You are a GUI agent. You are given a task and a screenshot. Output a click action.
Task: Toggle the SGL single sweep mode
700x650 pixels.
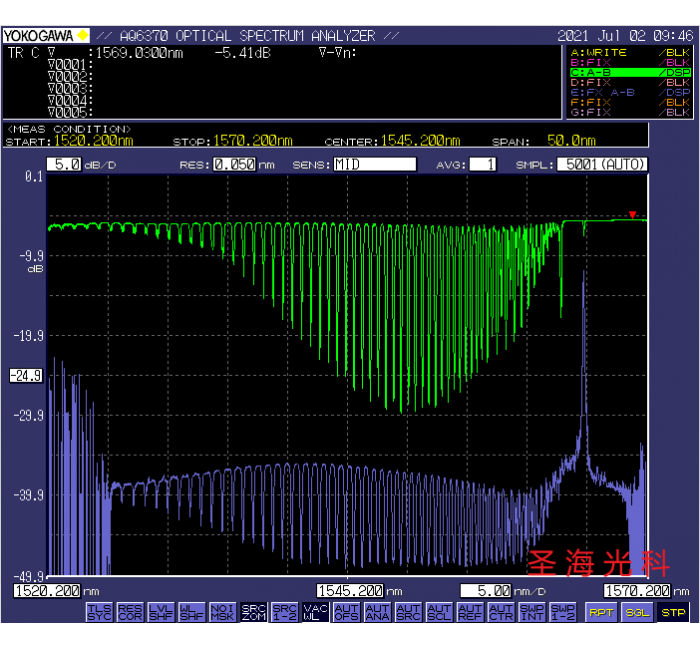point(636,611)
